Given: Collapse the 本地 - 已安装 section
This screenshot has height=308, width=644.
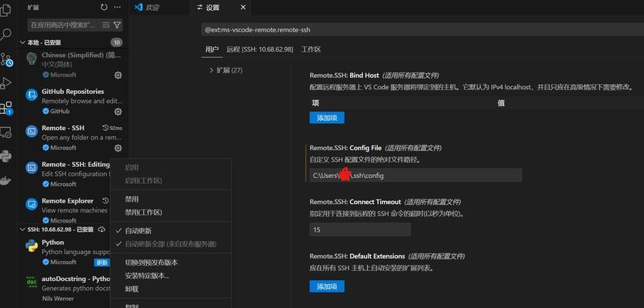Looking at the screenshot, I should (x=41, y=43).
